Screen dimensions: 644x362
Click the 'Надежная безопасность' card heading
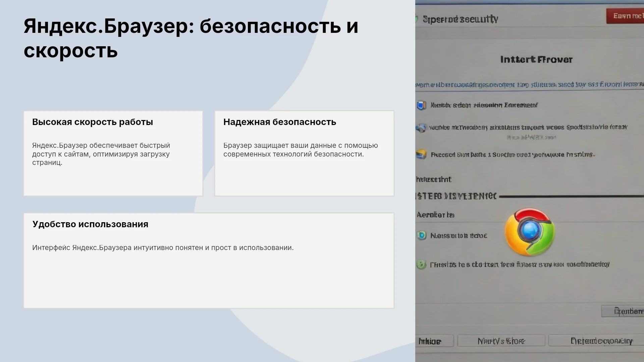click(x=280, y=122)
